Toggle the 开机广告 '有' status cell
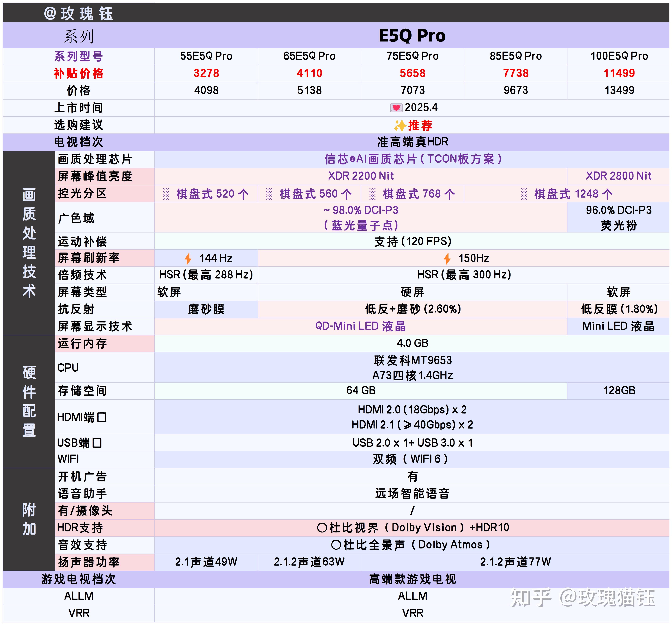The image size is (672, 625). (413, 476)
